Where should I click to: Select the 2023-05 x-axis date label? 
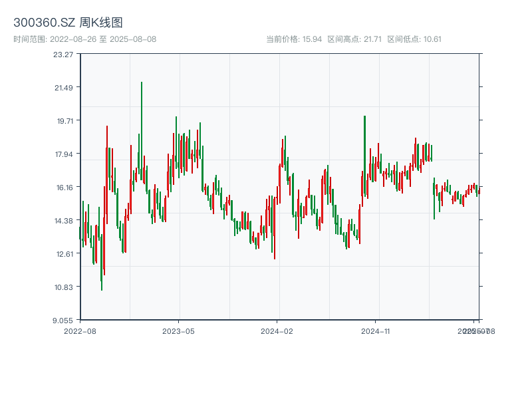(x=178, y=331)
